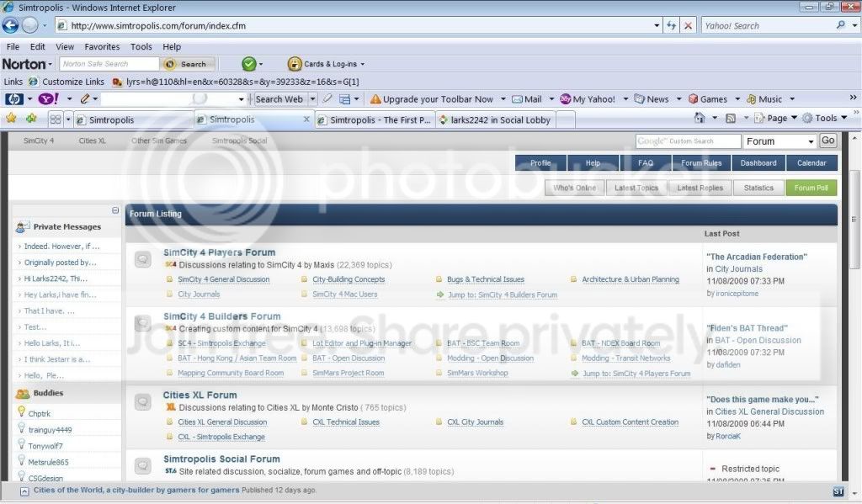This screenshot has width=862, height=504.
Task: Click the Go search button
Action: coord(828,141)
